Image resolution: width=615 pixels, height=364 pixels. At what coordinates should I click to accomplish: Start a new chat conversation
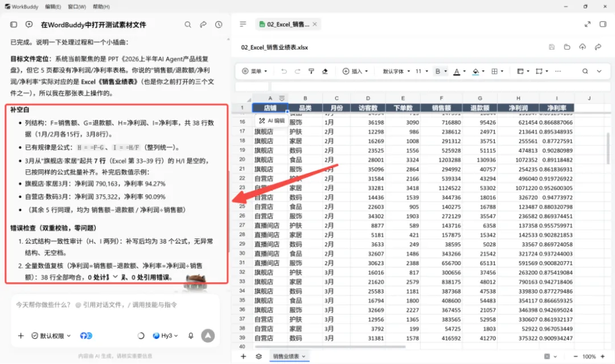click(x=29, y=24)
